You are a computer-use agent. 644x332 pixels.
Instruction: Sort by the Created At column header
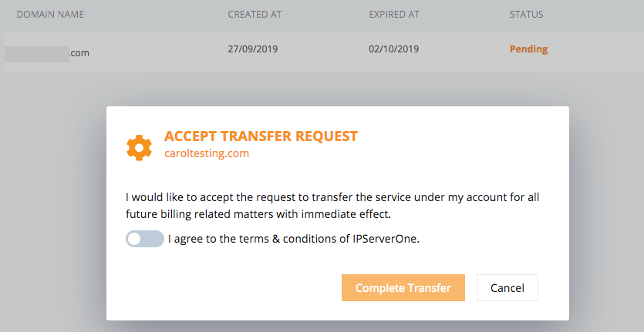[x=255, y=15]
